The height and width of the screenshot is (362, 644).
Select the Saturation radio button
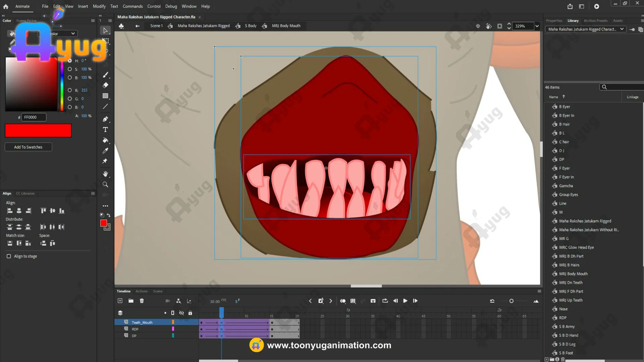(x=70, y=69)
